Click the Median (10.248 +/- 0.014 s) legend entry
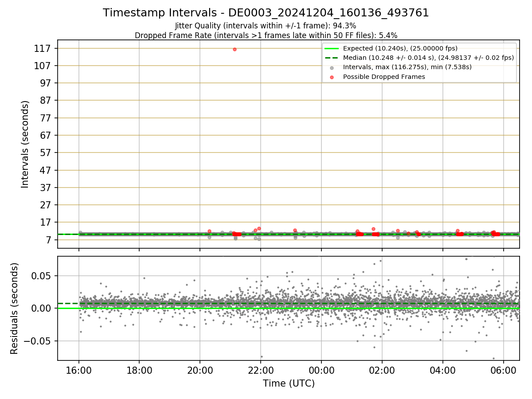The image size is (532, 399). (428, 58)
